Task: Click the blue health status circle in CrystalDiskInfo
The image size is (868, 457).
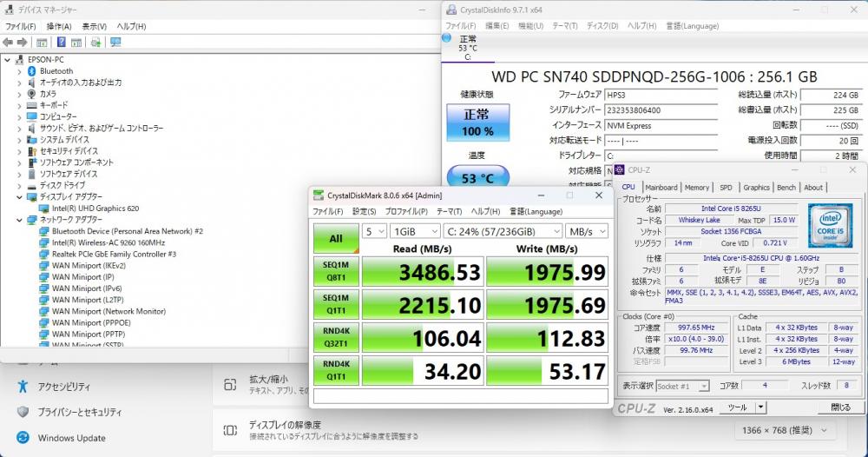Action: click(x=447, y=37)
